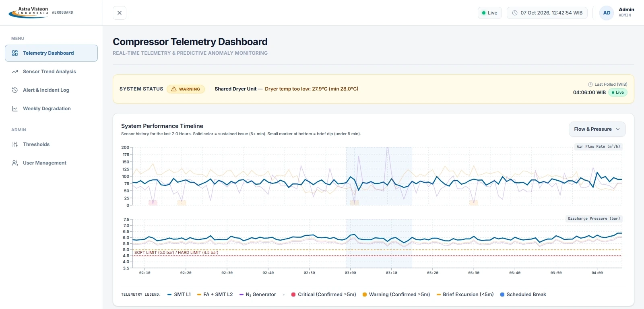The image size is (644, 309).
Task: Click the Discharge Pressure (bar) label
Action: coord(594,218)
